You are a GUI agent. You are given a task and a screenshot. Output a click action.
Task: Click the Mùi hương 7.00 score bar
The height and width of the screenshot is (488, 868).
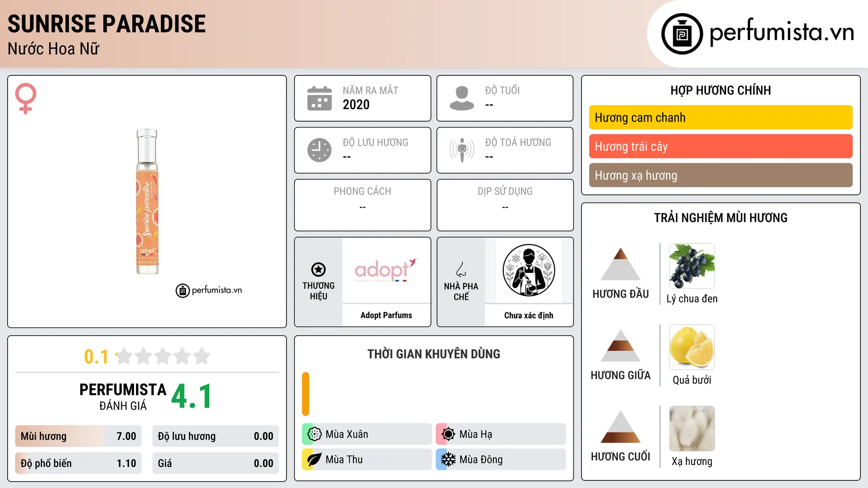point(78,436)
